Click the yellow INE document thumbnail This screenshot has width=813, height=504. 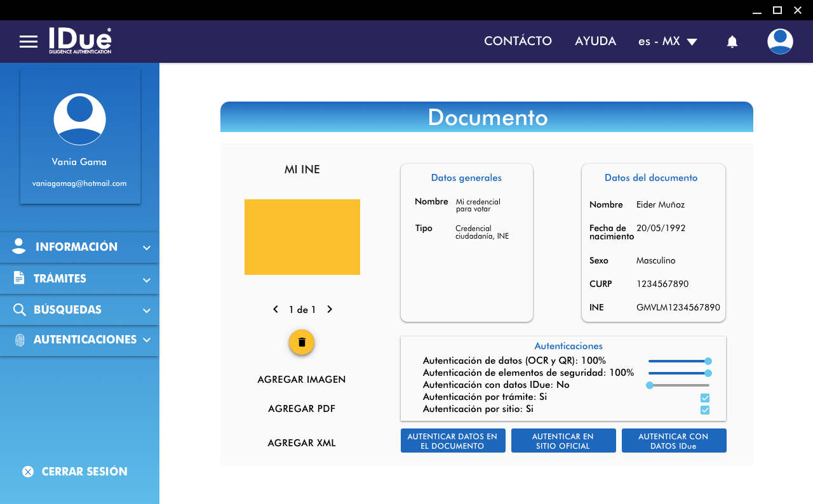302,237
